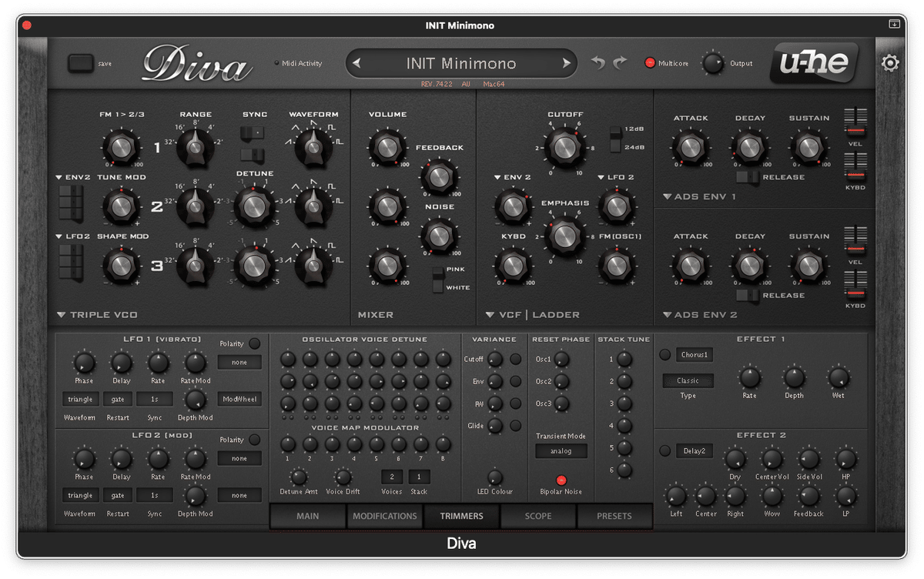The height and width of the screenshot is (579, 924).
Task: Adjust ADS ENV 1 KYBD slider
Action: click(x=855, y=167)
